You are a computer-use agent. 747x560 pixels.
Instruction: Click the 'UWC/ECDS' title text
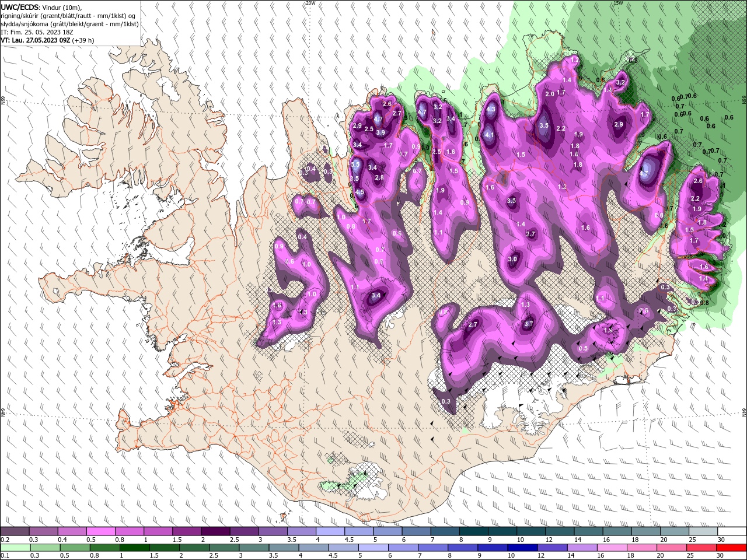[x=20, y=7]
